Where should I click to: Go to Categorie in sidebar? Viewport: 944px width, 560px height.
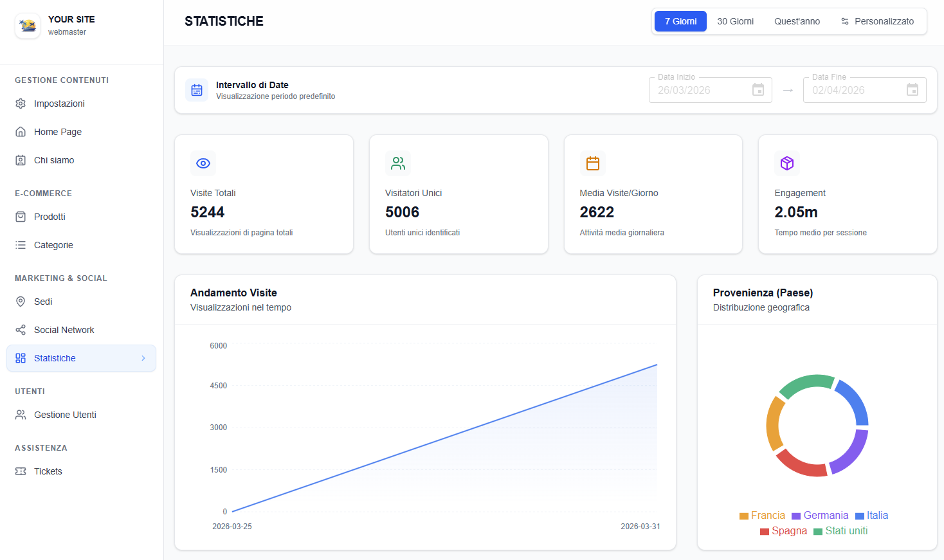click(x=53, y=245)
